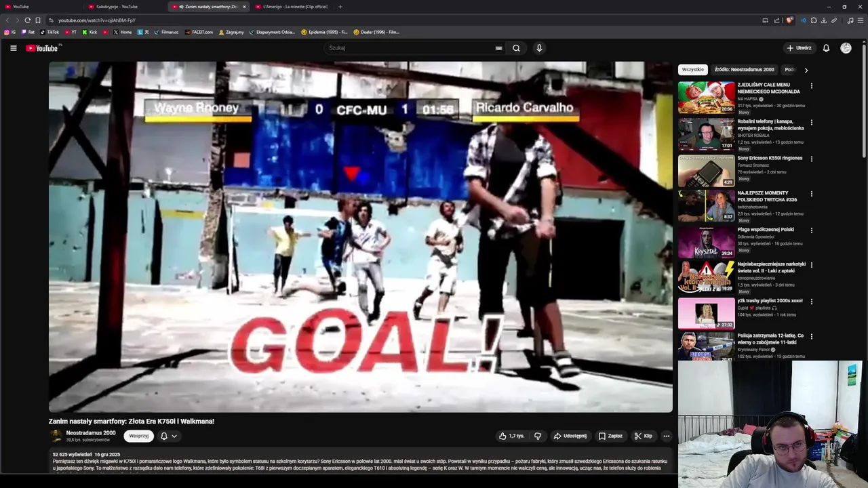Viewport: 868px width, 488px height.
Task: Open options for Plaga współczesnej Polski video
Action: click(x=811, y=230)
